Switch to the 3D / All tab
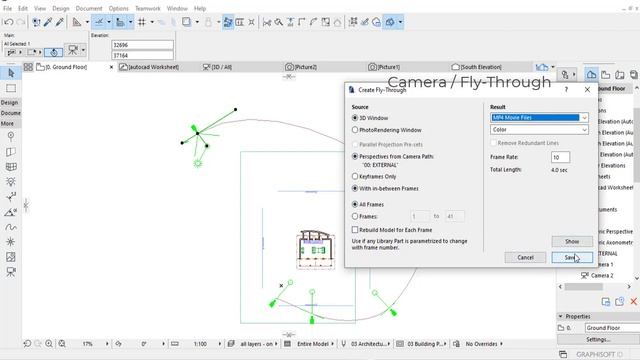Image resolution: width=640 pixels, height=360 pixels. 222,67
